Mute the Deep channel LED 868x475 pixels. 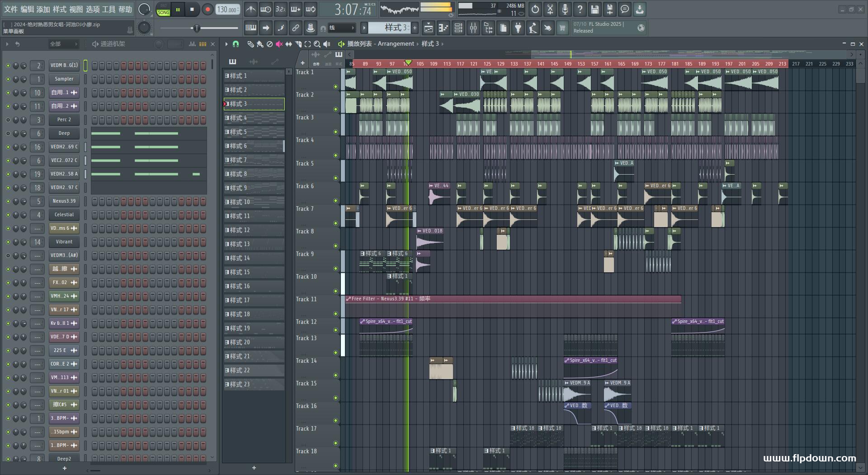pyautogui.click(x=8, y=133)
